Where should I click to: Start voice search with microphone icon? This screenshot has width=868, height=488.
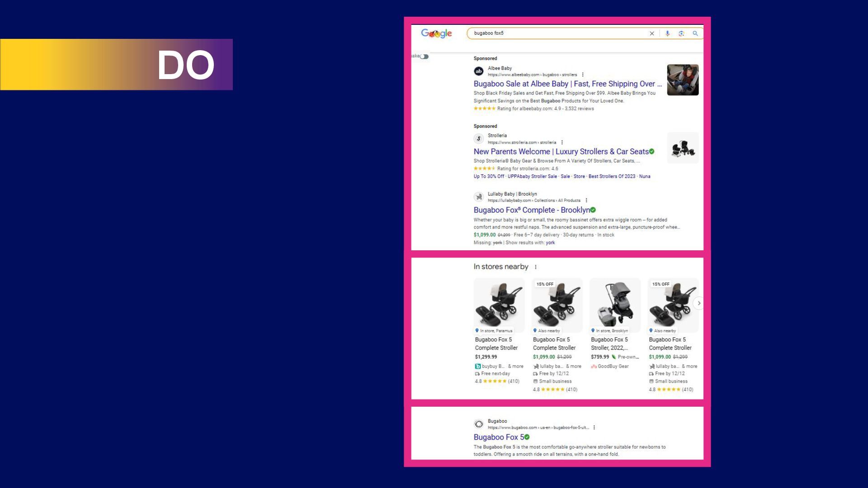(x=667, y=33)
